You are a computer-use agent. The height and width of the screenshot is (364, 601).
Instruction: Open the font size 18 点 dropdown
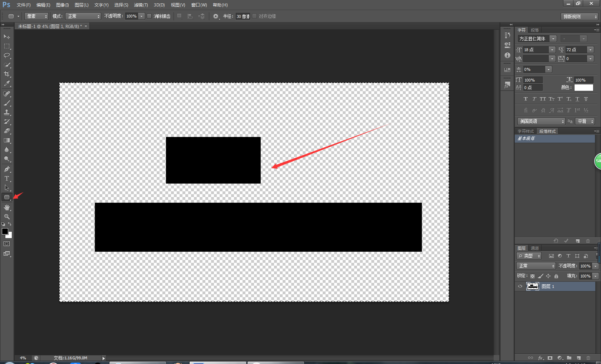pos(552,50)
